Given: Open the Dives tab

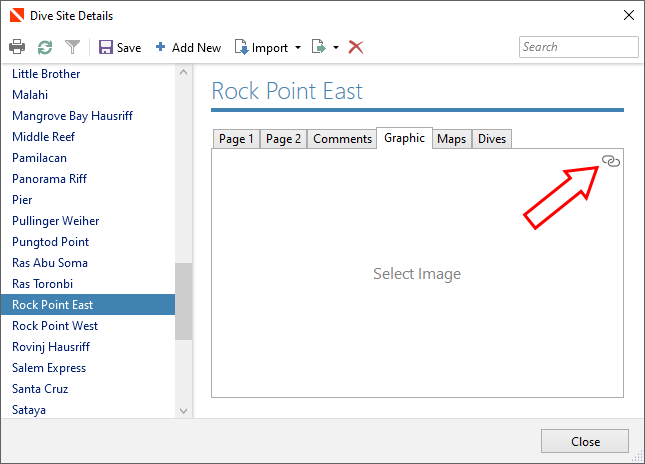Looking at the screenshot, I should pos(492,139).
